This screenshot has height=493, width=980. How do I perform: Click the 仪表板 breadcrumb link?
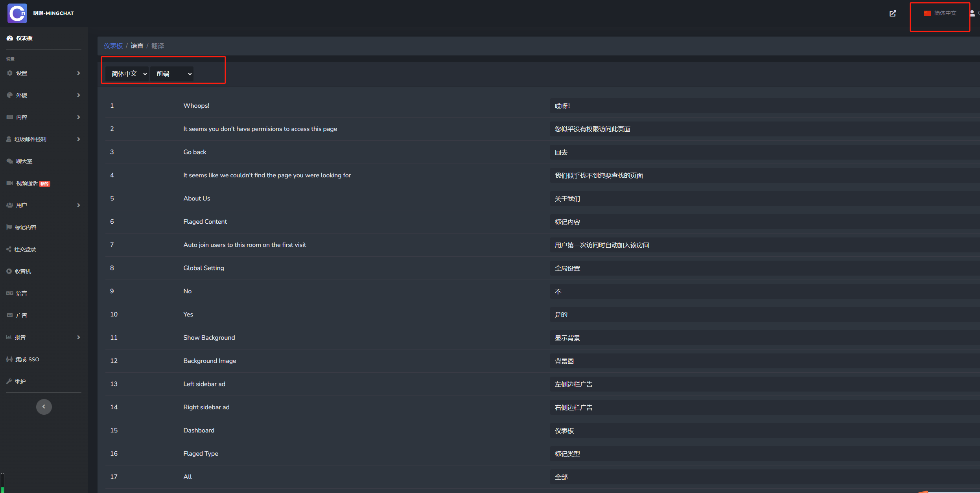point(113,46)
